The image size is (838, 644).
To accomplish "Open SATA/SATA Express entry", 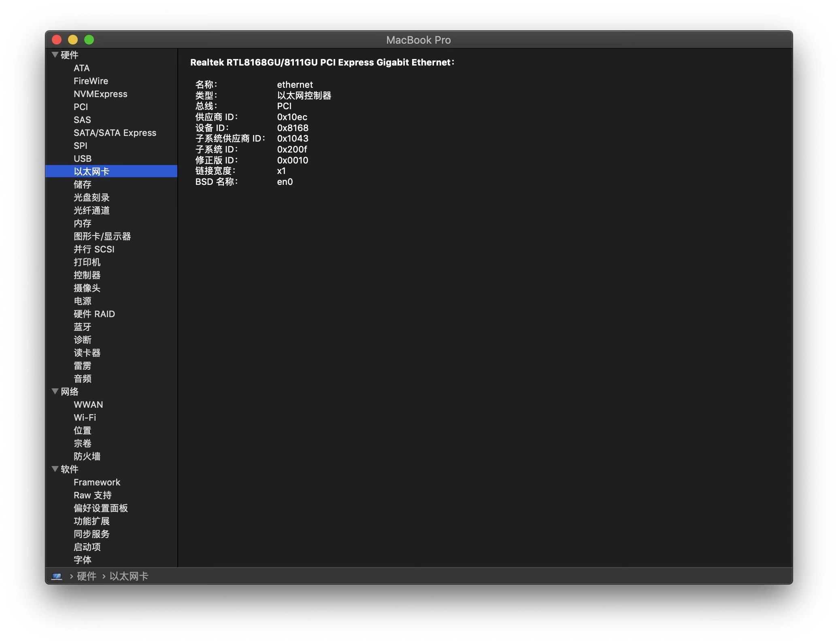I will (115, 133).
